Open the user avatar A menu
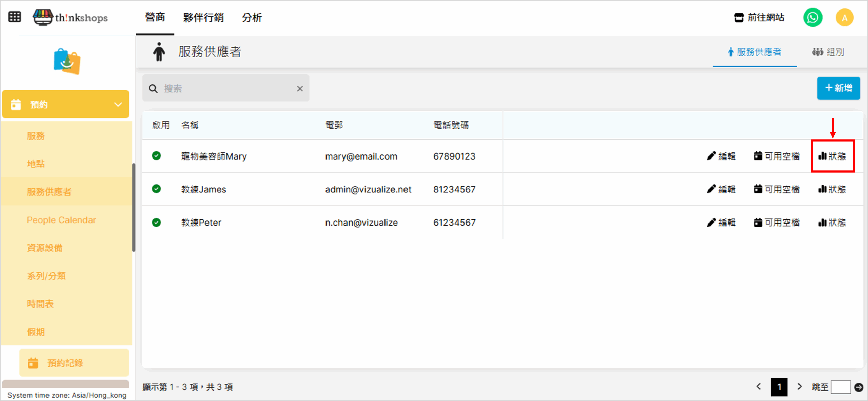This screenshot has height=401, width=868. coord(844,18)
